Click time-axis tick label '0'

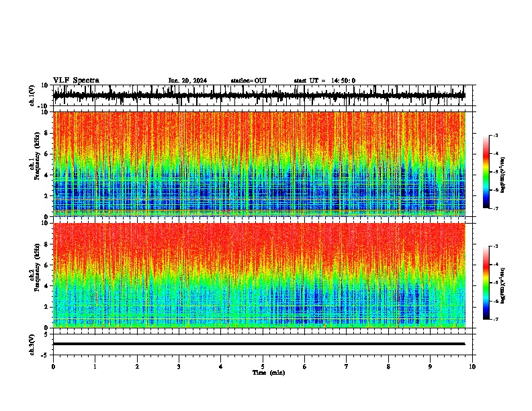53,367
